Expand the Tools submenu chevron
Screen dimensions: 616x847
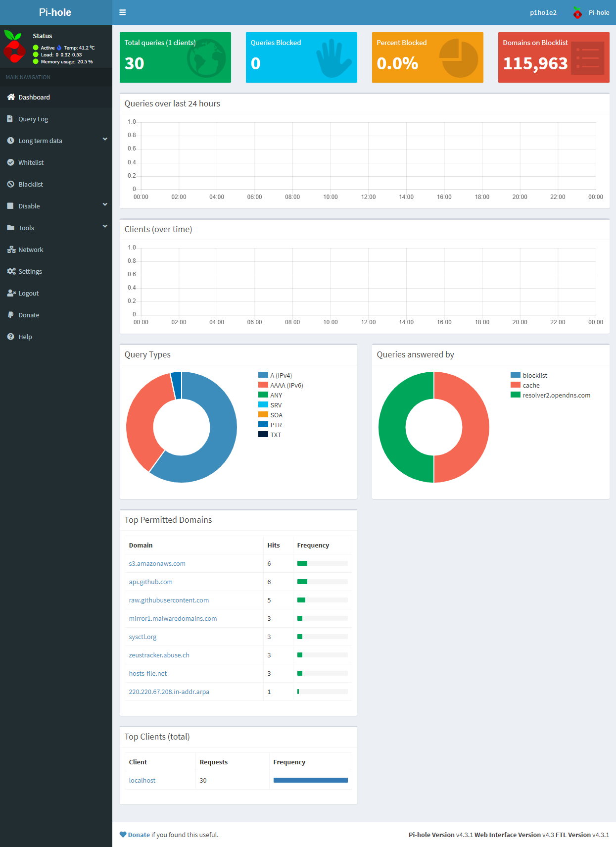(105, 227)
